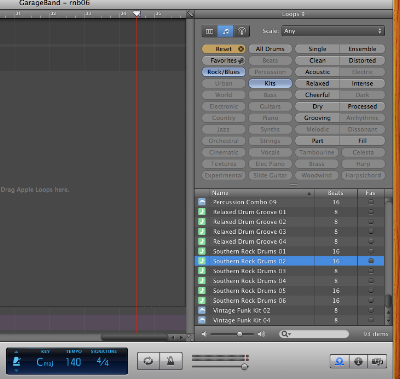Select loop Southern Rock Drums 04
The width and height of the screenshot is (400, 379).
(x=289, y=281)
